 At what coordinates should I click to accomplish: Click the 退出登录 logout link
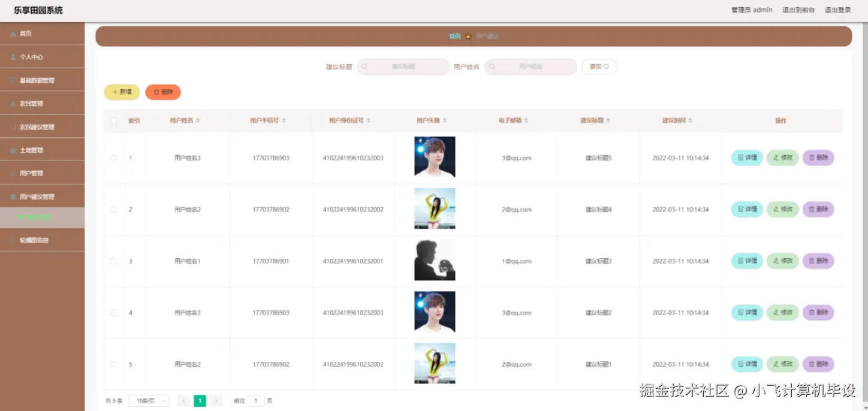click(838, 10)
